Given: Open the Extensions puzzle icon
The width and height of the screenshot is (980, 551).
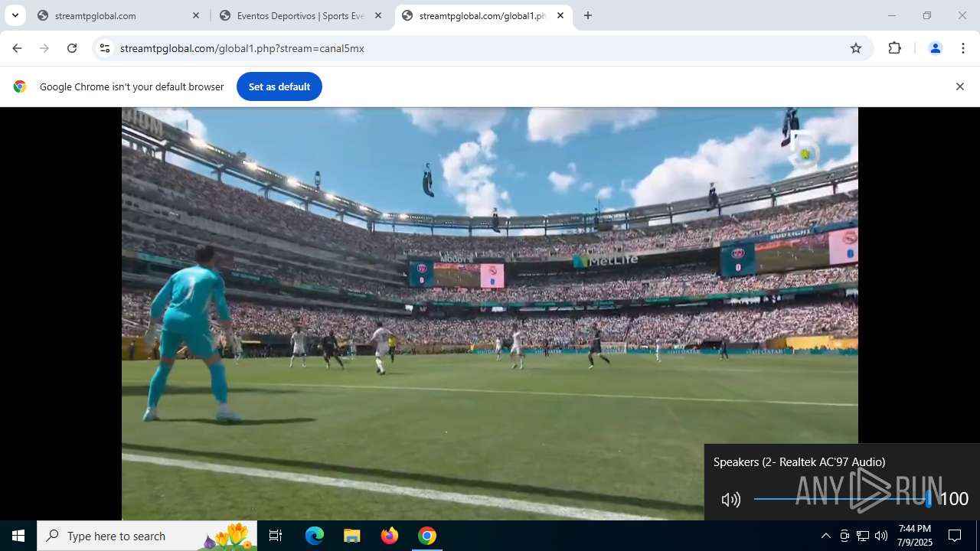Looking at the screenshot, I should click(x=894, y=48).
